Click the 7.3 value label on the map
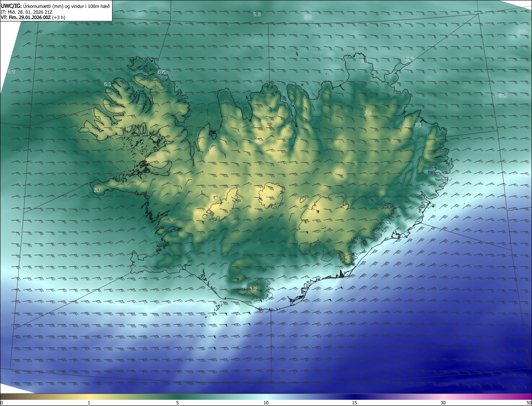 (x=418, y=125)
